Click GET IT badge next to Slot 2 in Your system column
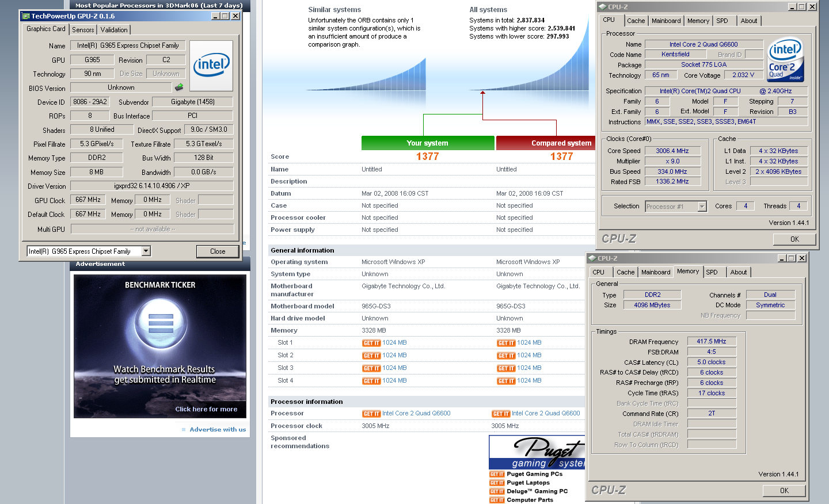The width and height of the screenshot is (829, 504). tap(371, 356)
